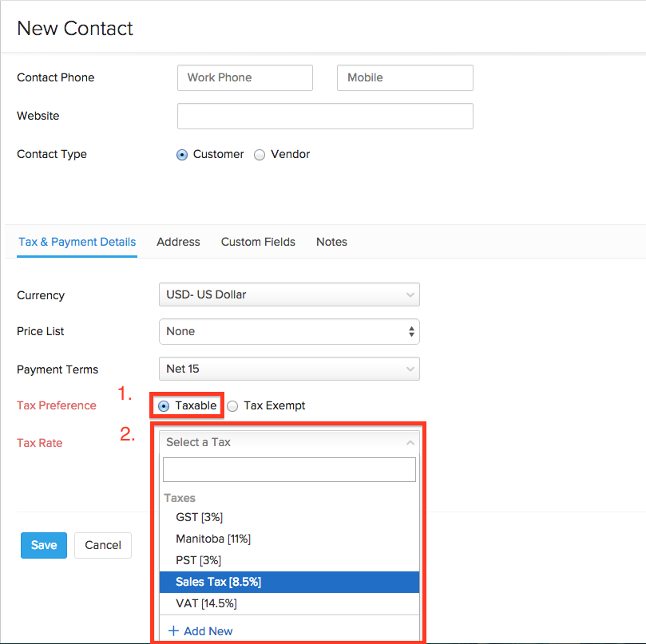Open the Currency dropdown arrow
The width and height of the screenshot is (646, 644).
(410, 294)
